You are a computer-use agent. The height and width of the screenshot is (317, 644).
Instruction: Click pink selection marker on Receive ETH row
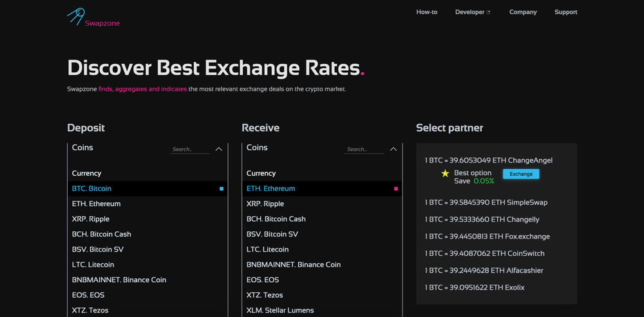click(x=396, y=189)
